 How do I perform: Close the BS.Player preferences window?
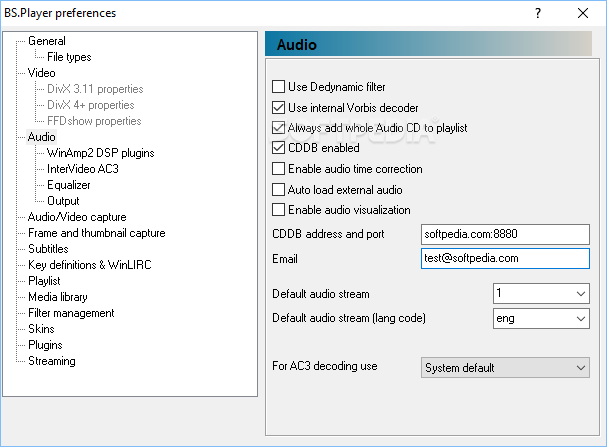pos(583,13)
